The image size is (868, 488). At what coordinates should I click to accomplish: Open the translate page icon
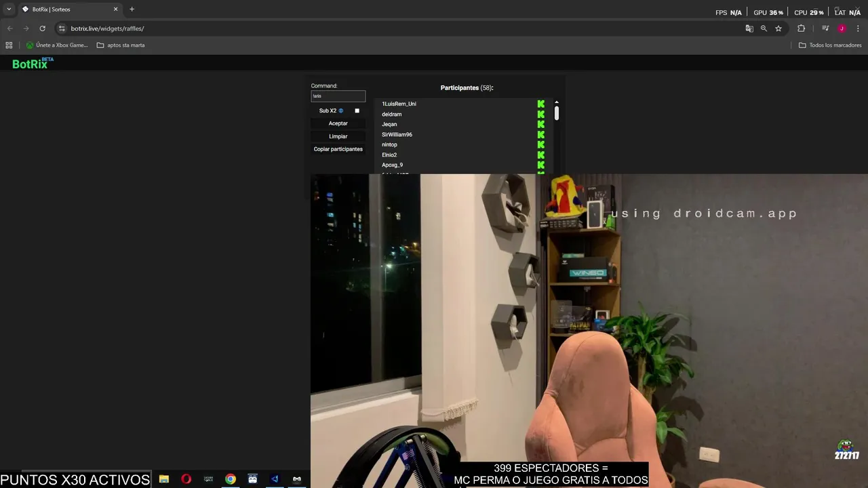pyautogui.click(x=749, y=28)
